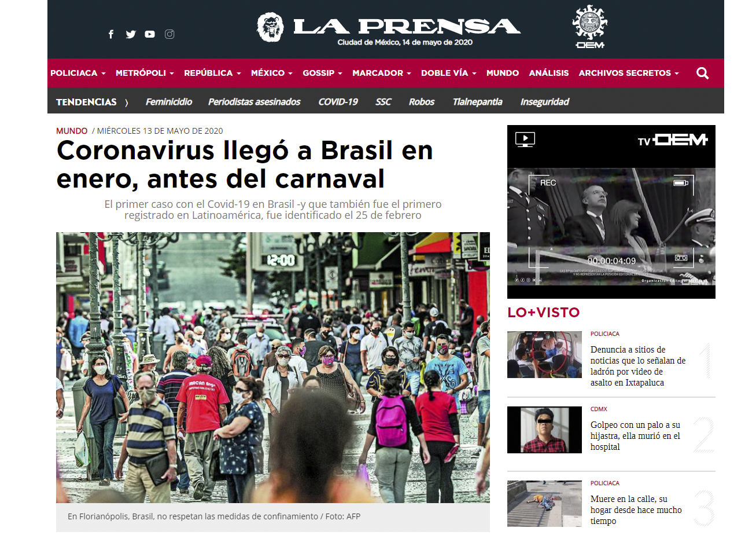Viewport: 756px width, 539px height.
Task: Expand the Metrópoli dropdown menu
Action: point(145,73)
